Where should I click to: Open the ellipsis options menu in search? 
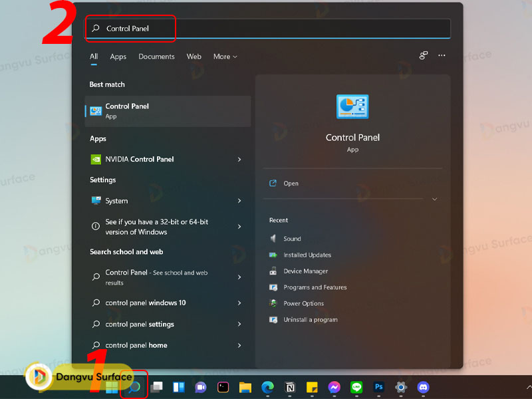pos(442,56)
